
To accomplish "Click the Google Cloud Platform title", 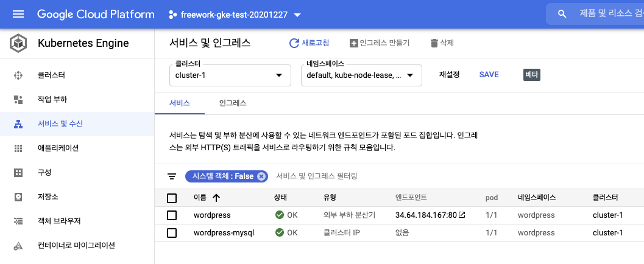I will (x=96, y=15).
